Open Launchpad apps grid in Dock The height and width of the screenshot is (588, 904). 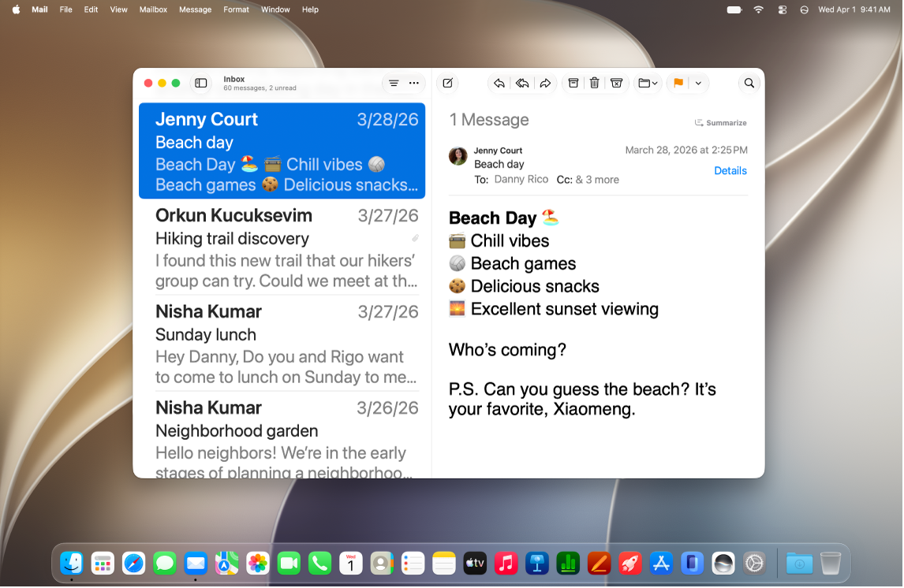103,564
